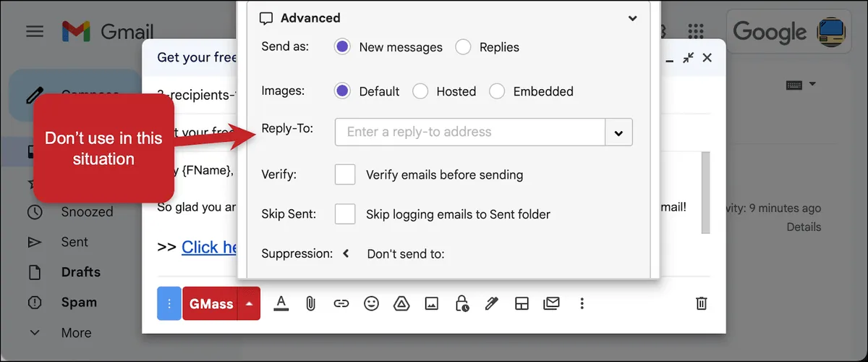Choose Hosted images option
This screenshot has width=868, height=362.
420,91
